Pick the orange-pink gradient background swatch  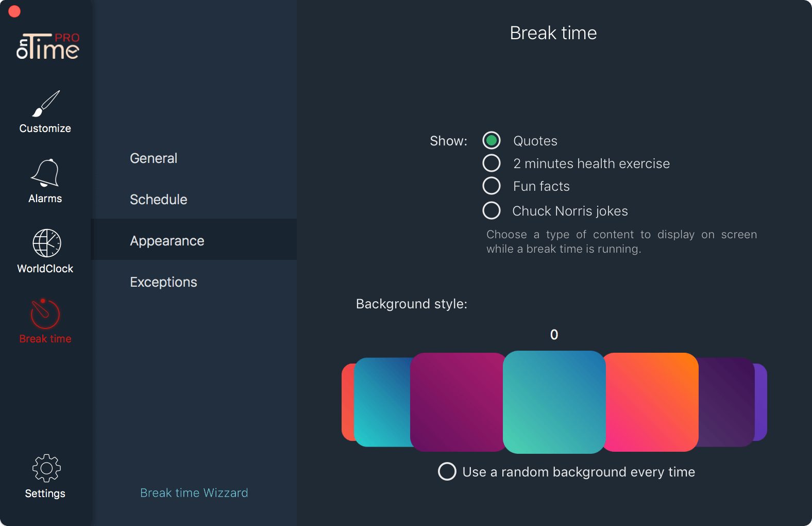pos(652,402)
